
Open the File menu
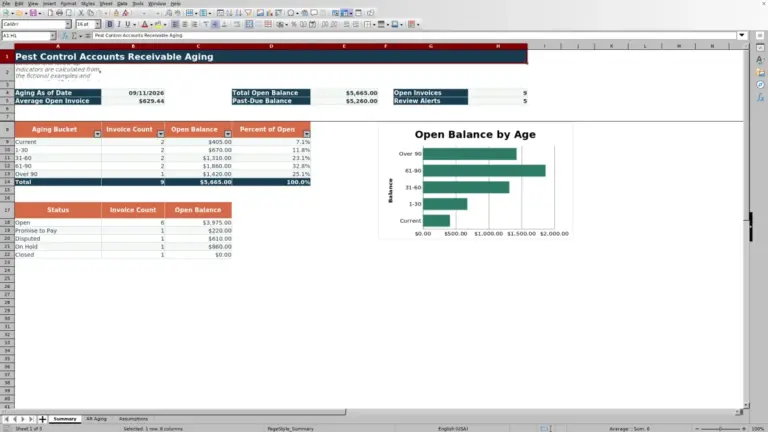tap(6, 3)
